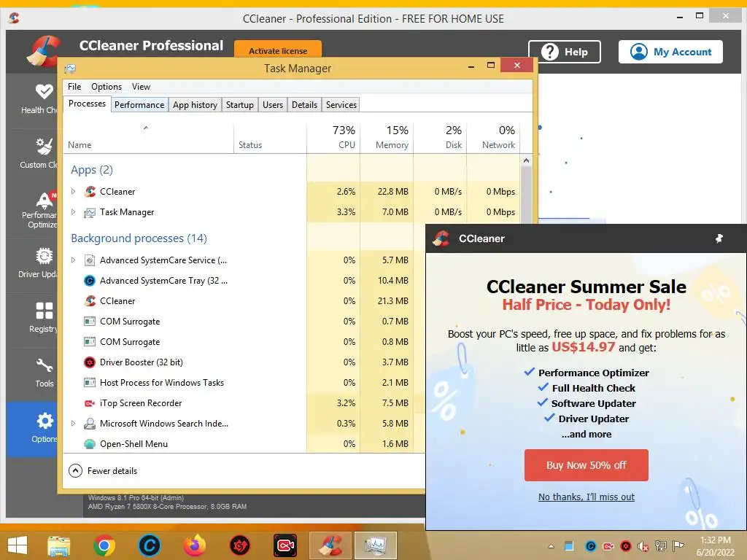Click the iTop Screen Recorder process icon
Viewport: 747px width, 560px height.
[90, 403]
